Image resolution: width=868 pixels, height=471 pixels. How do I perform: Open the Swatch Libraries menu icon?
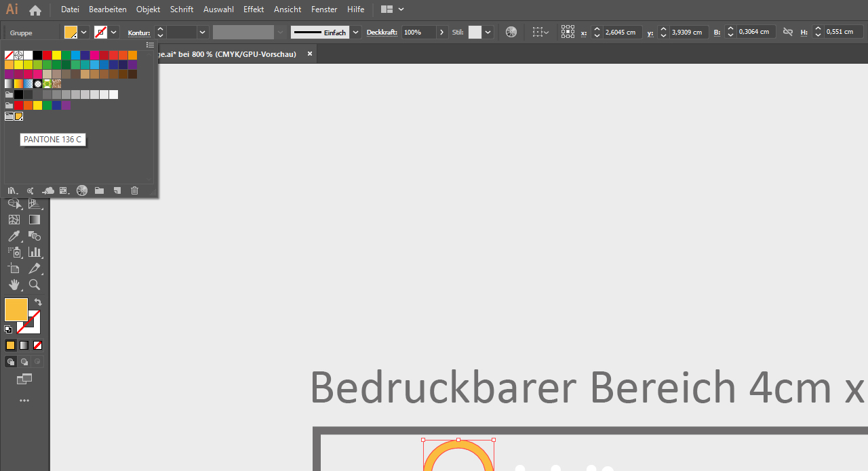coord(12,190)
